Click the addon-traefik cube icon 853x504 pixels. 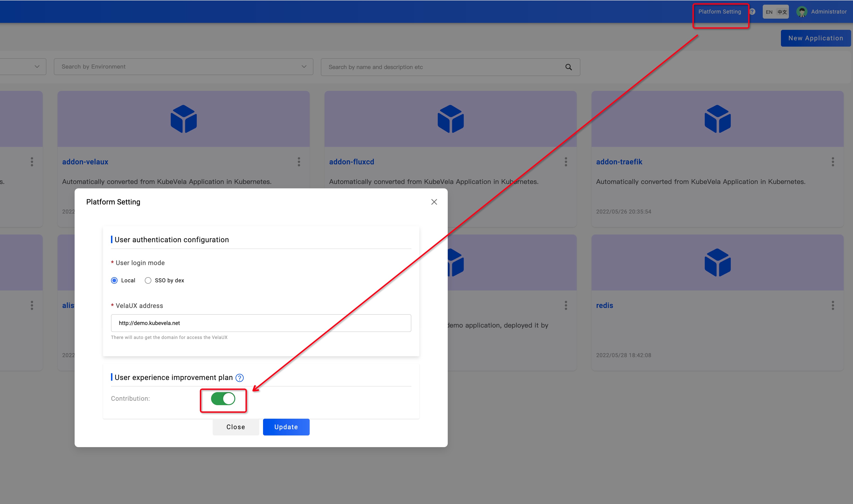pos(718,119)
